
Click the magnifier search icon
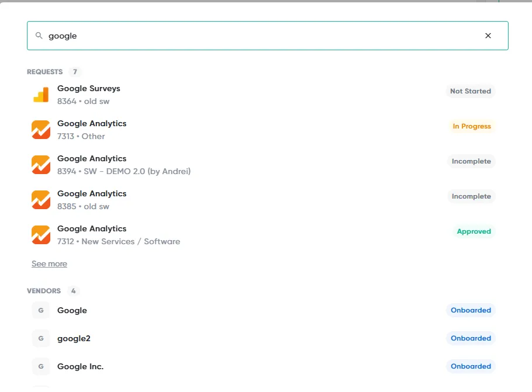click(x=39, y=36)
